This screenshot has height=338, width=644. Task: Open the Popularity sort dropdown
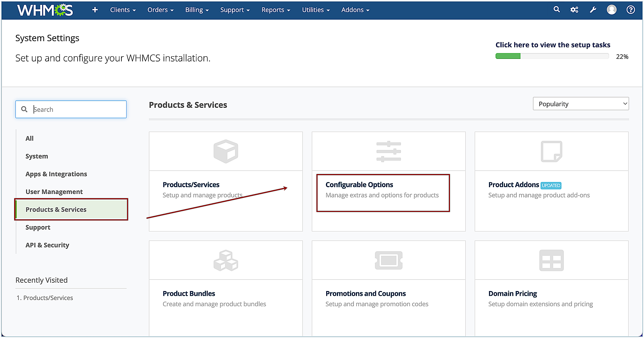(x=581, y=104)
